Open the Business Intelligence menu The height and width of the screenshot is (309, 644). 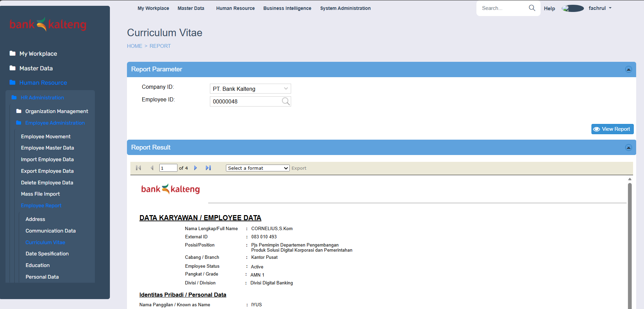tap(287, 8)
